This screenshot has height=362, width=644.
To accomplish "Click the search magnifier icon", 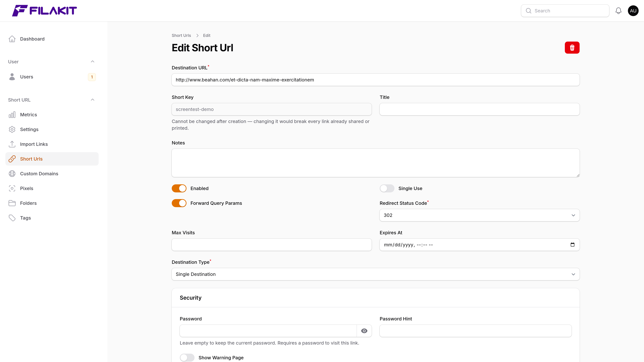I will pos(529,11).
